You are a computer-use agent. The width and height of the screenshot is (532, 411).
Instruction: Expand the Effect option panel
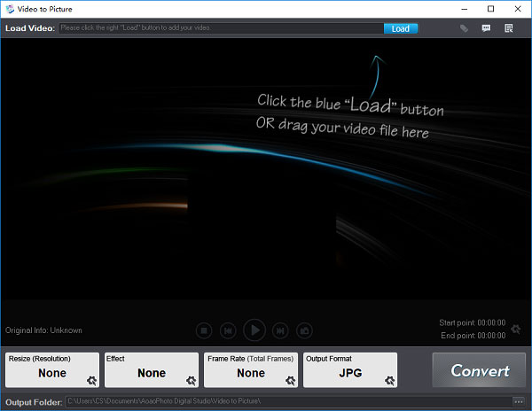coord(151,373)
